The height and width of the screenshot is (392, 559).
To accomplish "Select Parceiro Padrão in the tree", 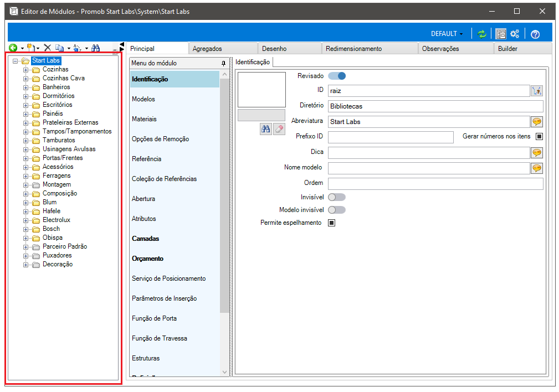I will (x=65, y=246).
